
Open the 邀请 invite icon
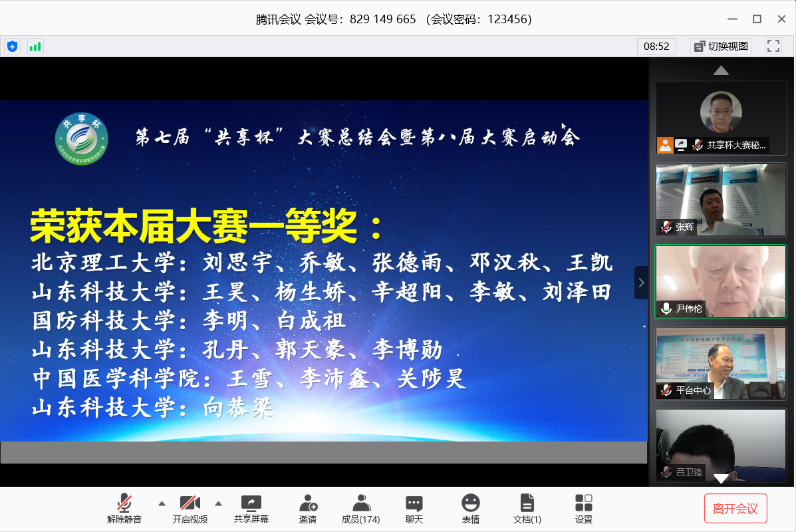pyautogui.click(x=308, y=509)
